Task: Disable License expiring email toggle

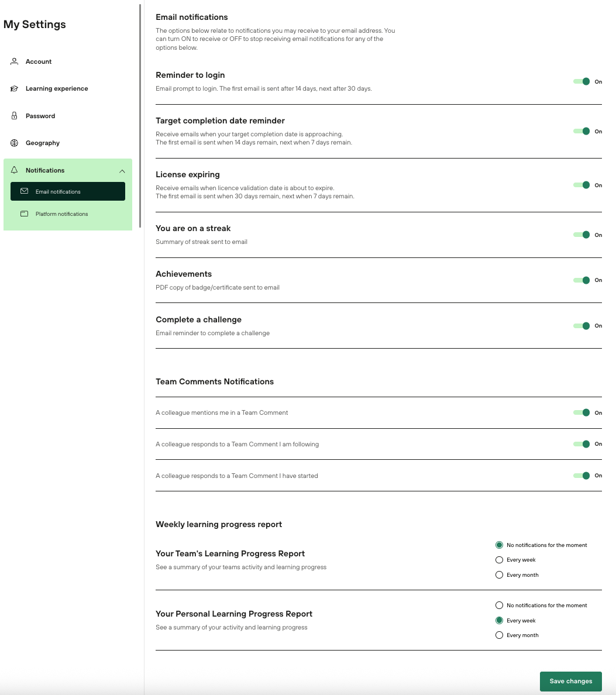Action: pyautogui.click(x=582, y=185)
